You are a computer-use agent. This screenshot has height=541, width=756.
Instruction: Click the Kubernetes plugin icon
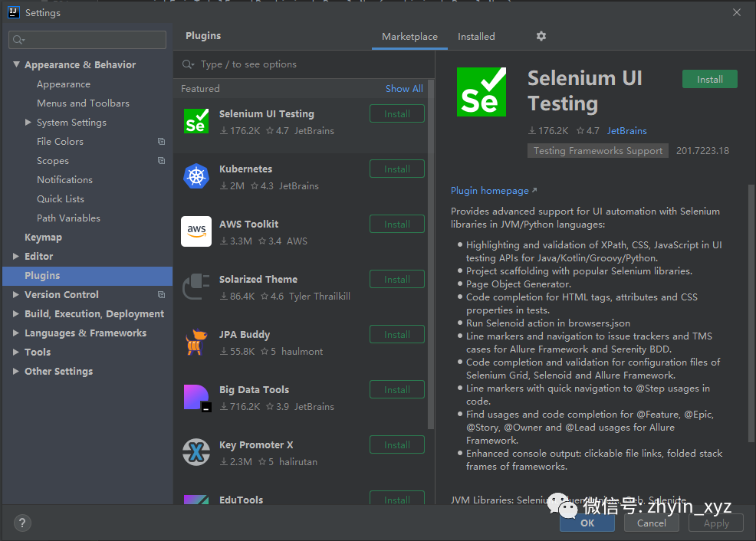pyautogui.click(x=196, y=176)
